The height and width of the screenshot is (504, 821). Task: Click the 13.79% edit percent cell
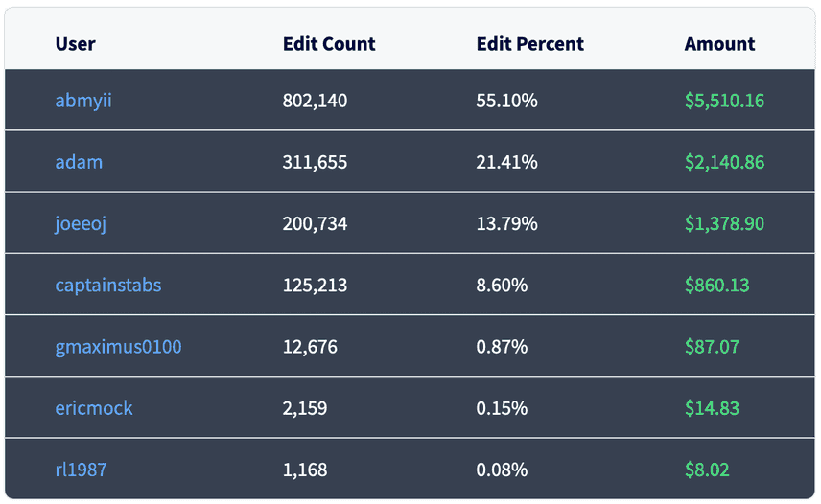coord(506,224)
